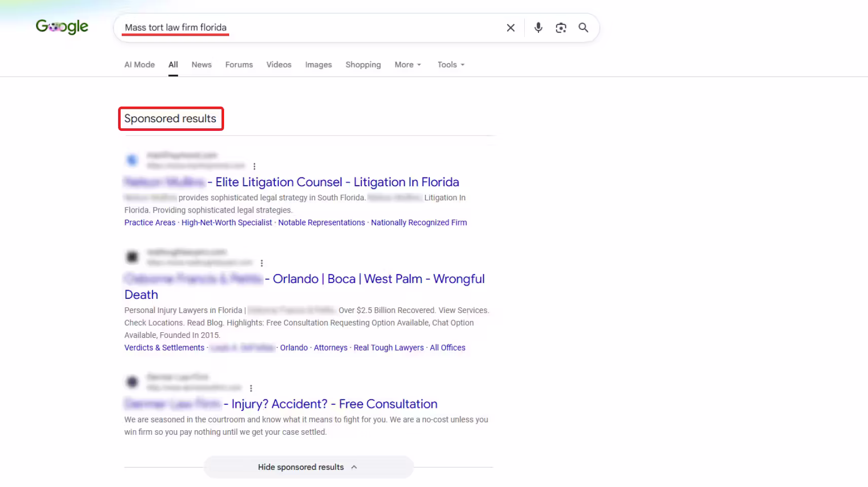Open the Orlando sitelink

pos(294,347)
